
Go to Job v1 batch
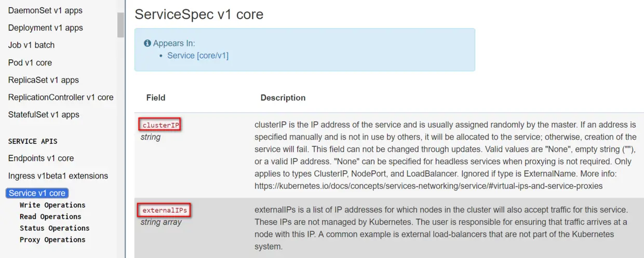click(x=31, y=45)
